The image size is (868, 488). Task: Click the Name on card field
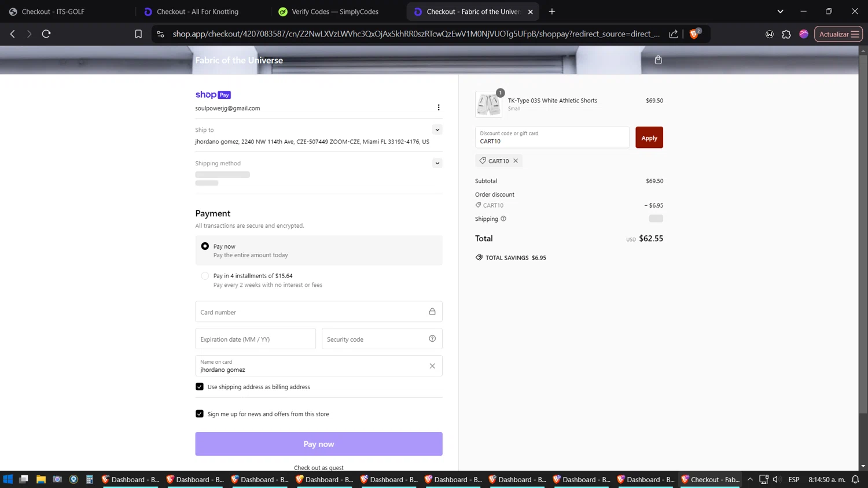pos(319,366)
